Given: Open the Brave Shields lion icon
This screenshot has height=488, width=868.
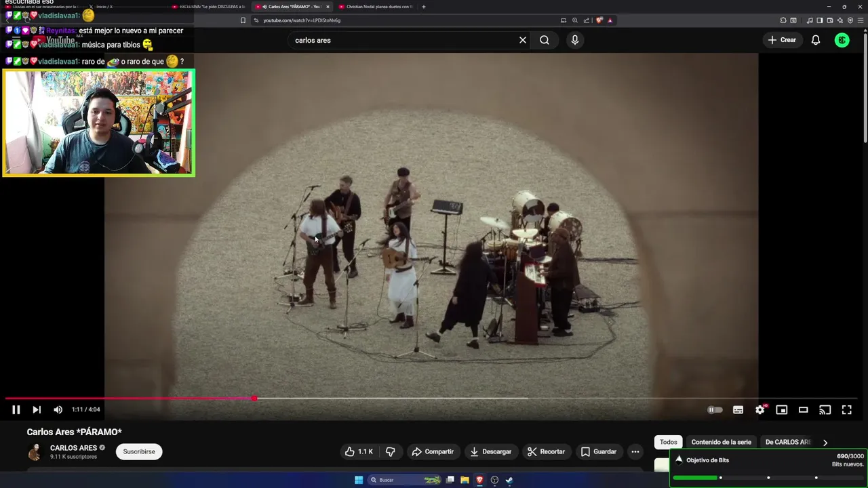Looking at the screenshot, I should coord(599,20).
